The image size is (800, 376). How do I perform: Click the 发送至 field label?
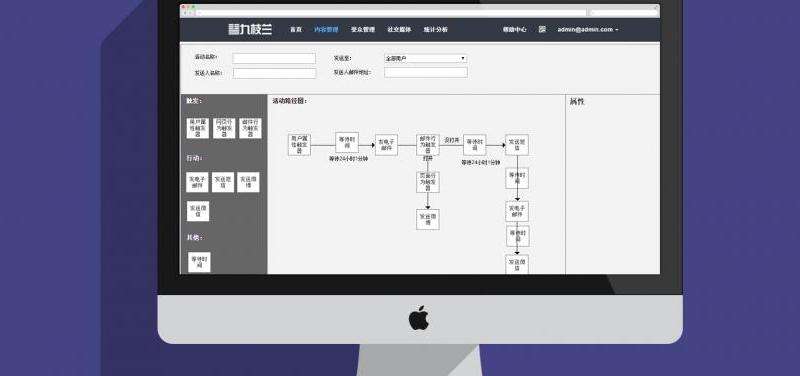pyautogui.click(x=342, y=58)
